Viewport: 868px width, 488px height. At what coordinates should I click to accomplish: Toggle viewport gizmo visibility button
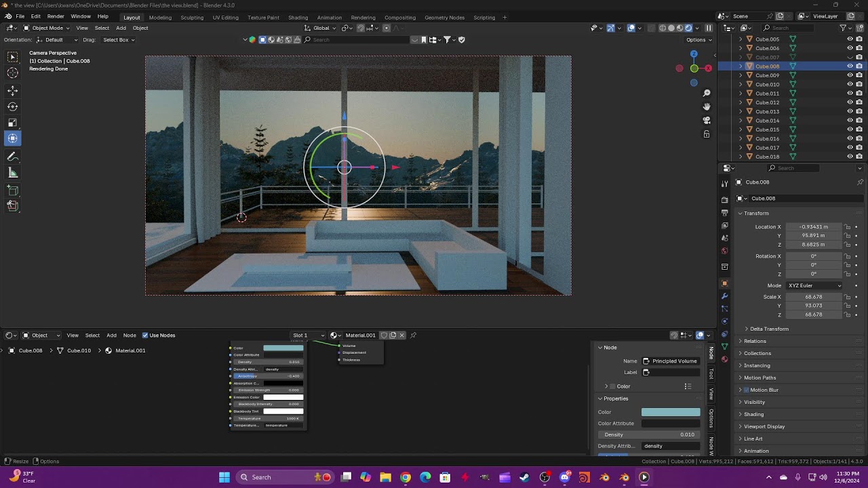tap(610, 28)
